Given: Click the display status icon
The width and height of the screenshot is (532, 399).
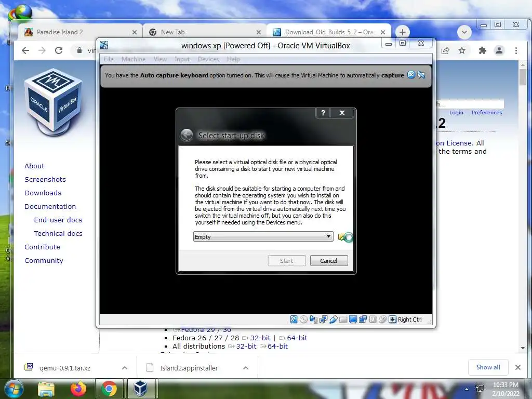Looking at the screenshot, I should pyautogui.click(x=353, y=320).
